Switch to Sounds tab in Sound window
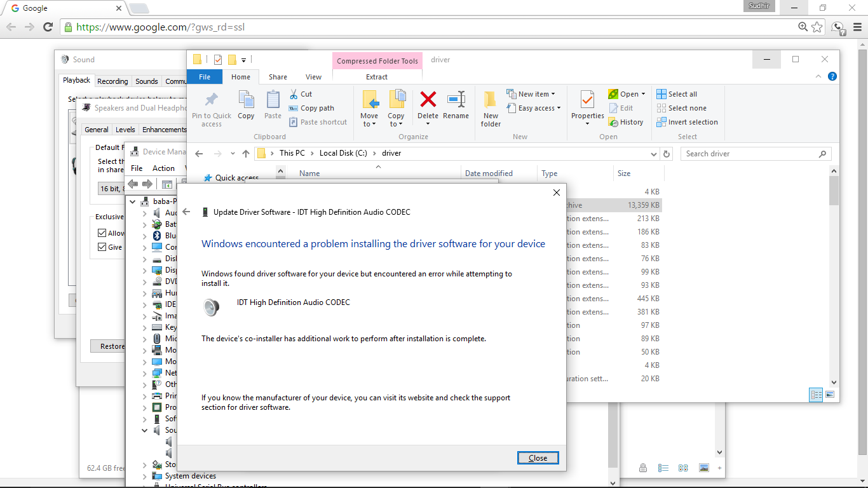 coord(146,81)
